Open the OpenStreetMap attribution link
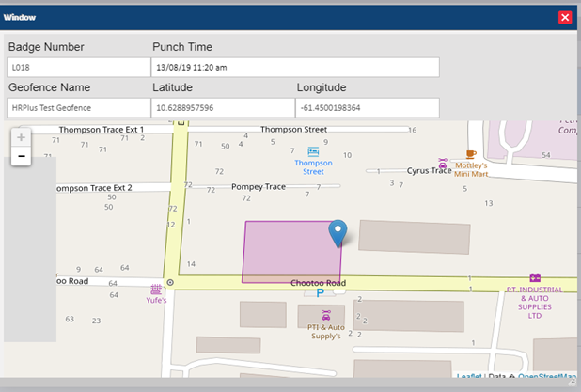This screenshot has width=581, height=392. (547, 376)
